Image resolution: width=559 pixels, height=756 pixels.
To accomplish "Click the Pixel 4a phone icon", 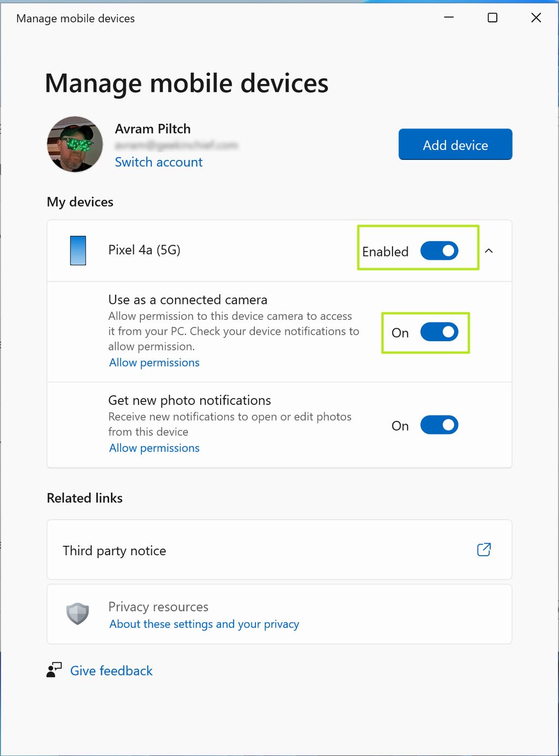I will (78, 250).
